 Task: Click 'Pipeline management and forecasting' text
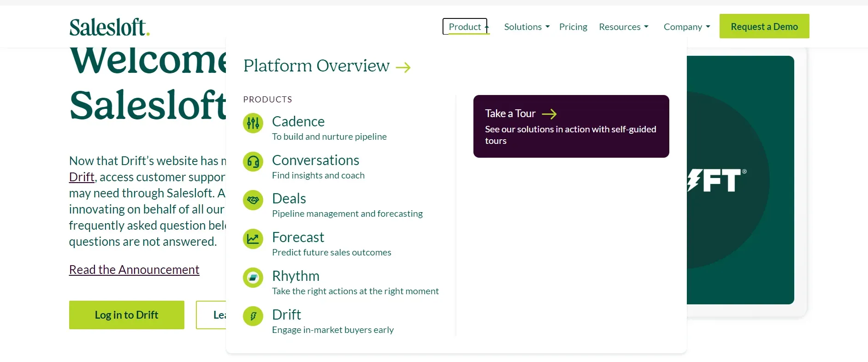(348, 214)
